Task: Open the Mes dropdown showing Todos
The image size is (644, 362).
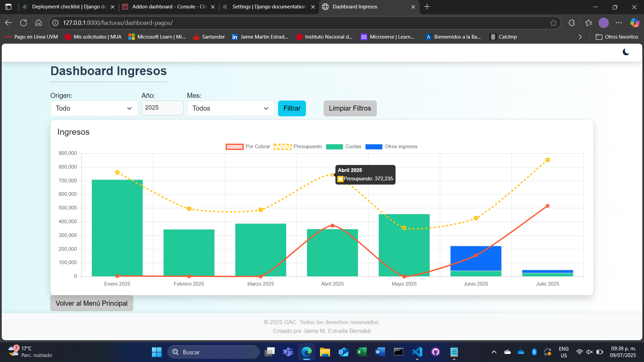Action: point(230,108)
